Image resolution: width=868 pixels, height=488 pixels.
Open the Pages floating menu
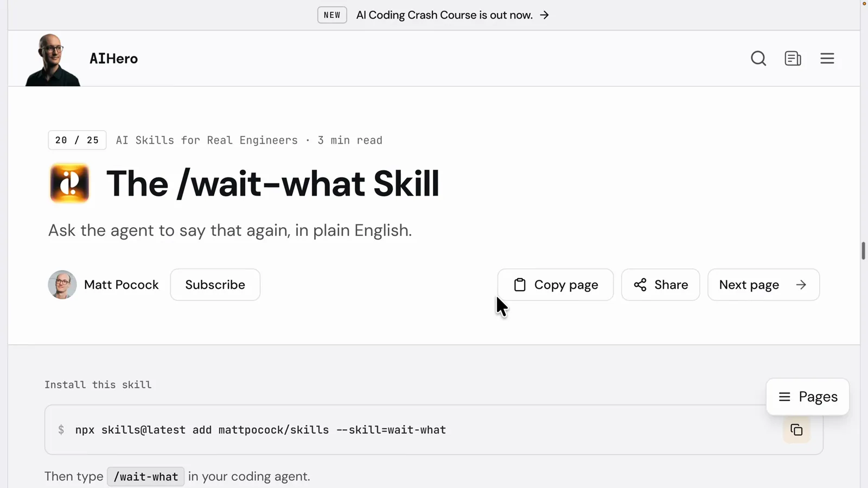808,397
